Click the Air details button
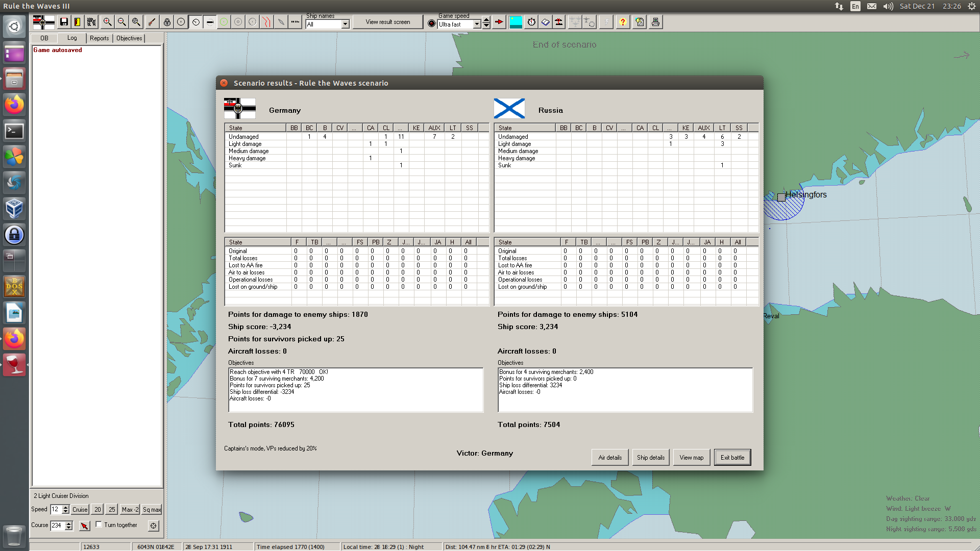980x551 pixels. [610, 458]
